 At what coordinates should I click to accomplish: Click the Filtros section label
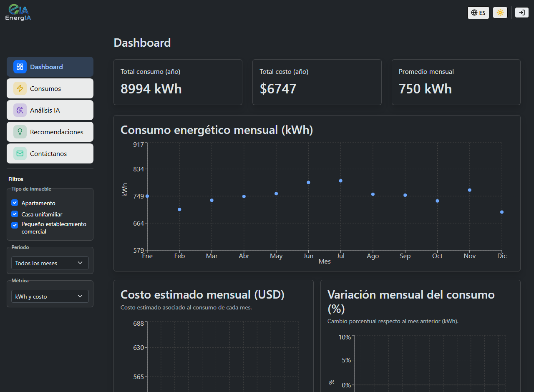(x=16, y=179)
